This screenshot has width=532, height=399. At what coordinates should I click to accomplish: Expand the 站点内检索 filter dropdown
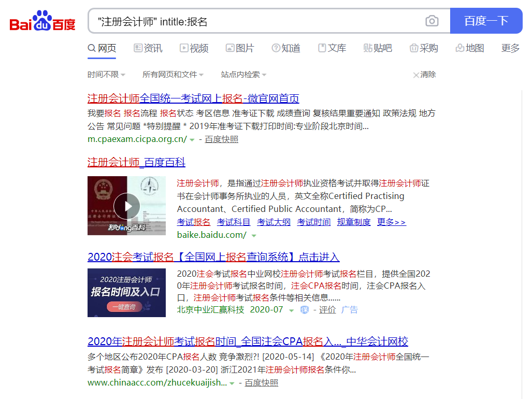click(x=243, y=74)
